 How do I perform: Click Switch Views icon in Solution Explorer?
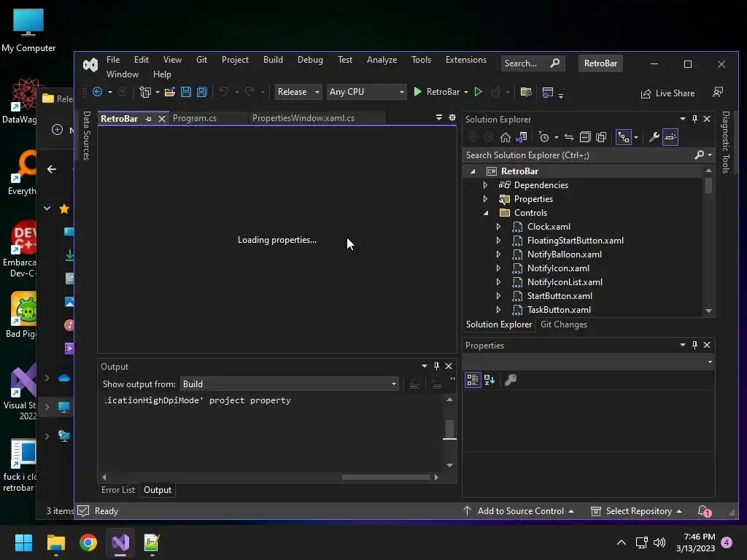522,138
